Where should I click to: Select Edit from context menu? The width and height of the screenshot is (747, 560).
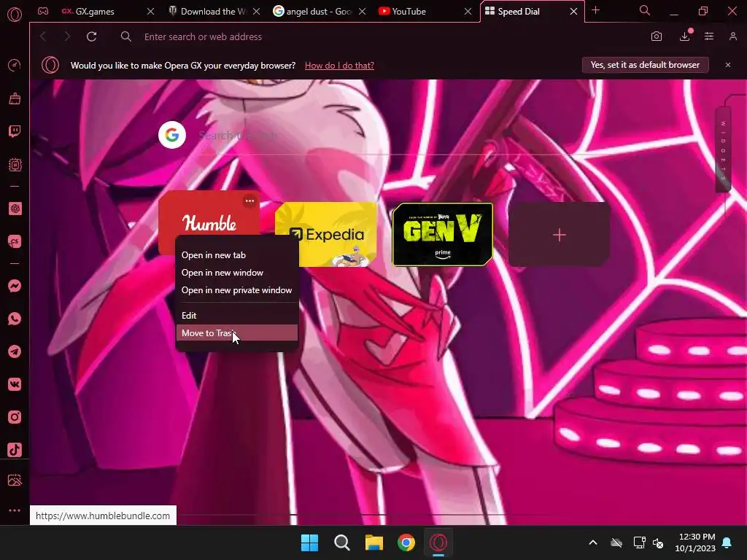coord(237,316)
